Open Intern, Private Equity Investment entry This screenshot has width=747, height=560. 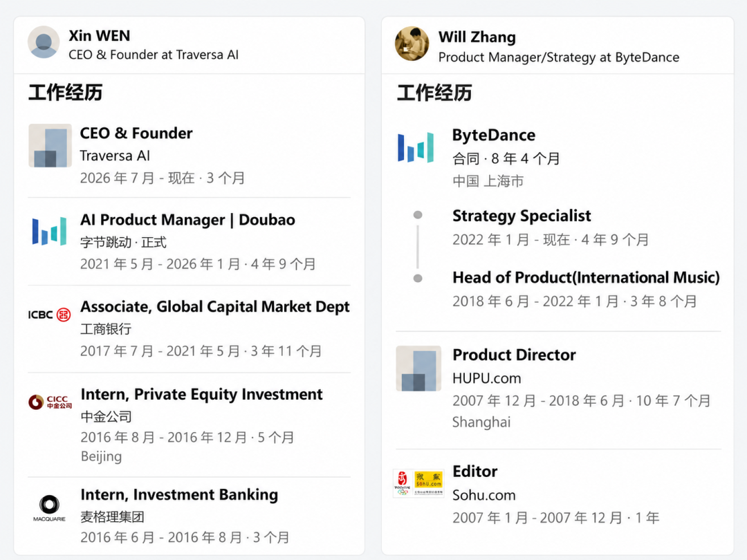[x=201, y=394]
